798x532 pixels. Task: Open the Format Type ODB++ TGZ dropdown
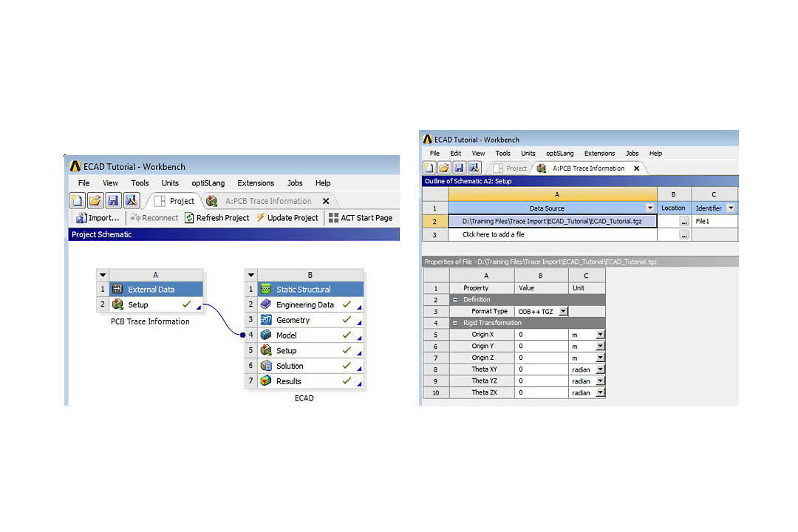[x=563, y=311]
